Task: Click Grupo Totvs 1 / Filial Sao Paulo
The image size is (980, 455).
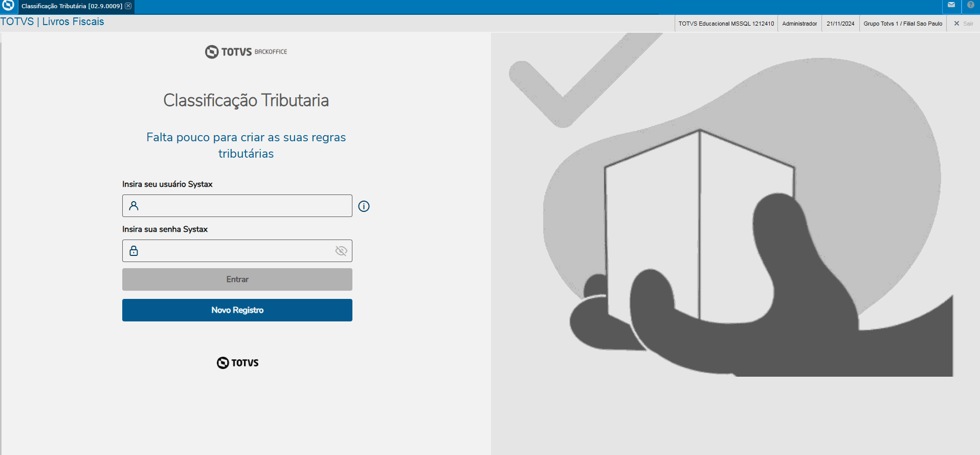Action: (903, 24)
